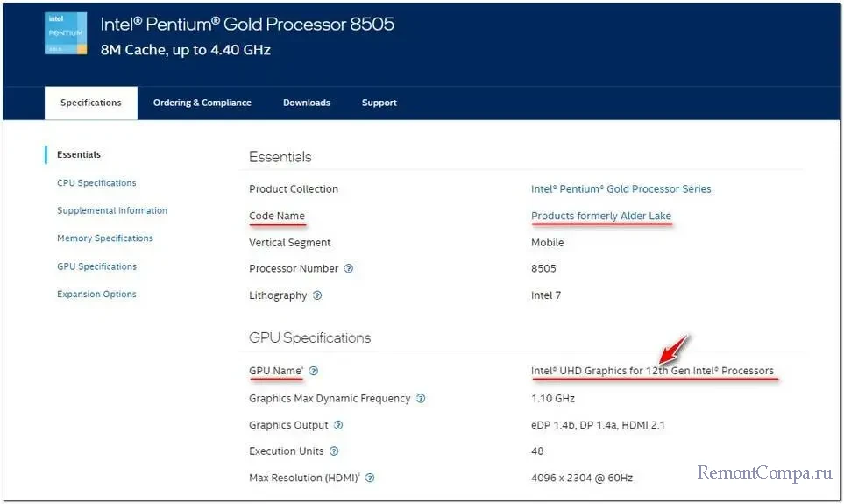Click help icon next to Processor Number
The height and width of the screenshot is (504, 844).
tap(349, 269)
